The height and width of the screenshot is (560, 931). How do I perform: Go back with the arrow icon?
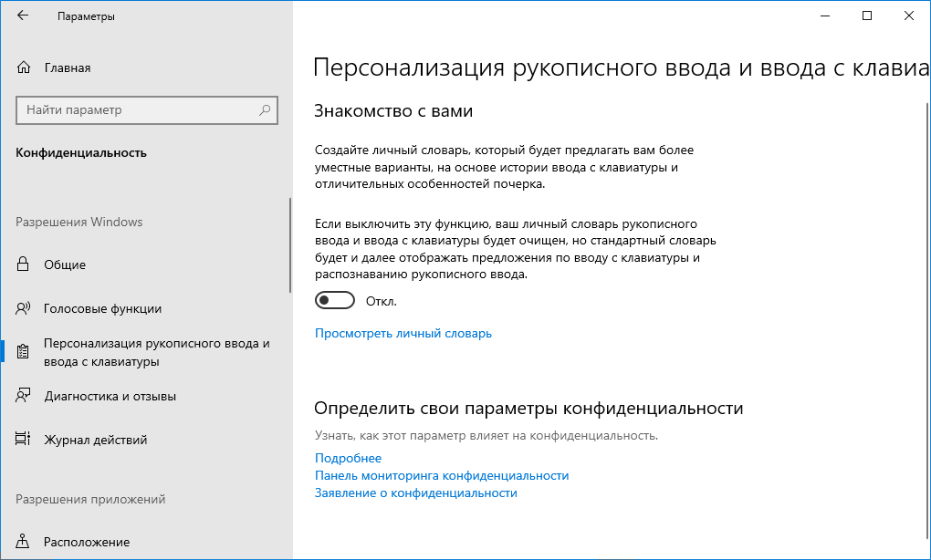point(23,16)
